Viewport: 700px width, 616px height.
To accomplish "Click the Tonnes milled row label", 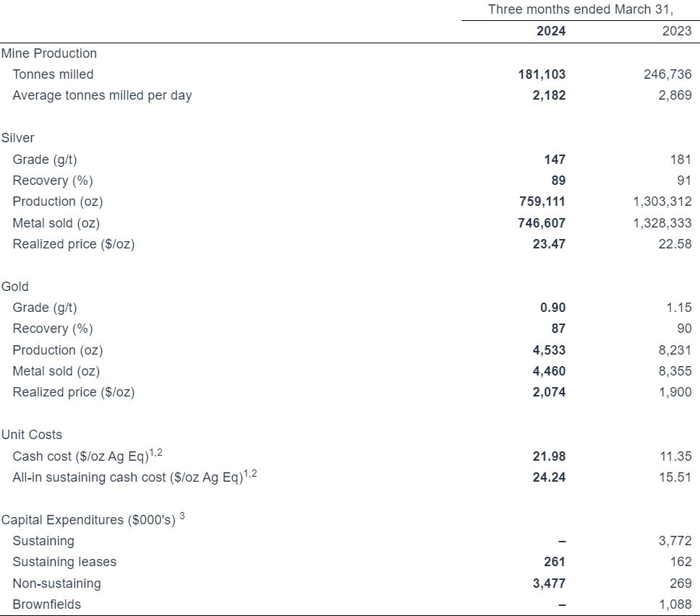I will point(53,74).
